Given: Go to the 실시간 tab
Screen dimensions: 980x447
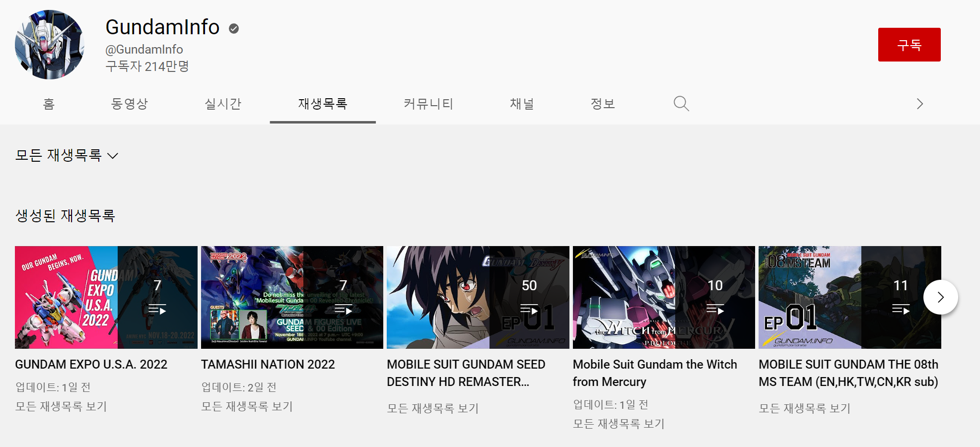Looking at the screenshot, I should tap(223, 104).
